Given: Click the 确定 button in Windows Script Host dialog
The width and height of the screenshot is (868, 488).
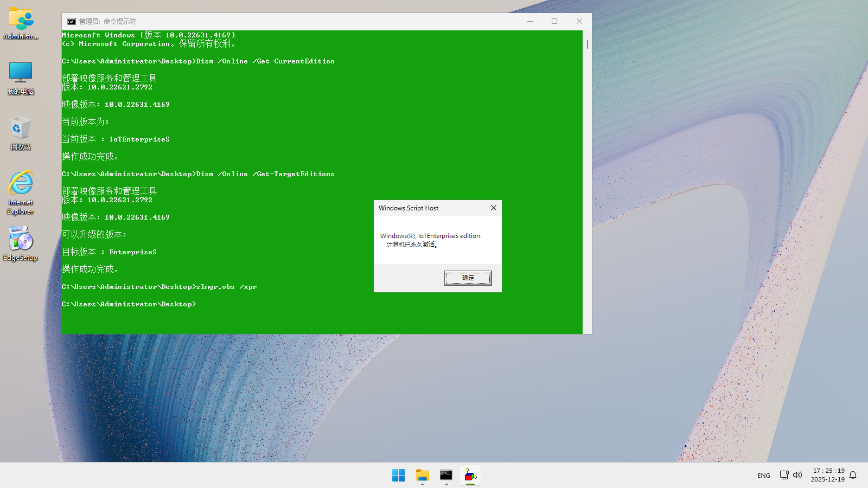Looking at the screenshot, I should [x=468, y=278].
